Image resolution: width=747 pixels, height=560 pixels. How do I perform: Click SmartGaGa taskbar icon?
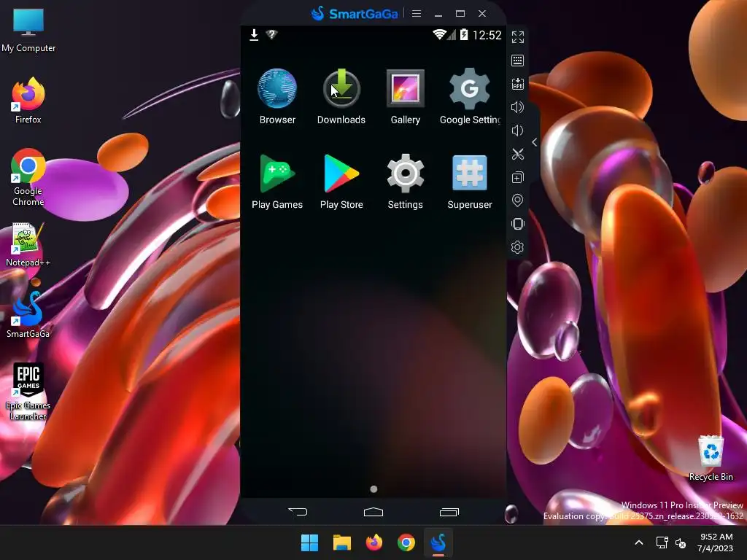point(438,542)
